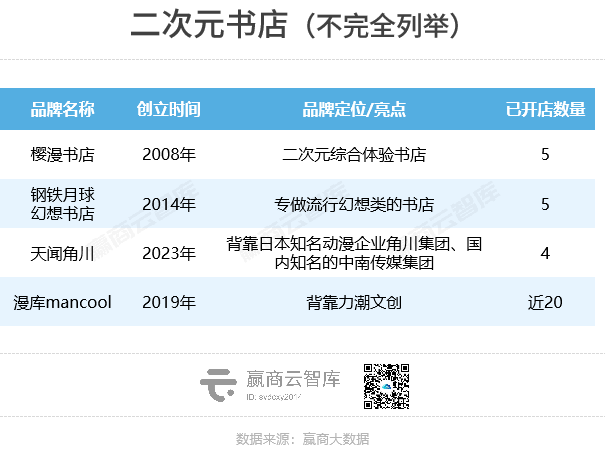This screenshot has height=454, width=605.
Task: Click the 近20 store count cell
Action: click(x=545, y=301)
